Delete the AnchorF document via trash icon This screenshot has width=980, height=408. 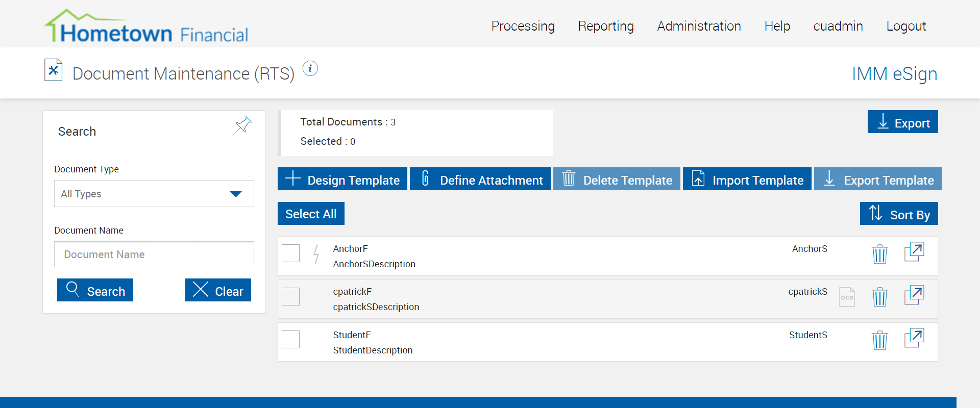879,253
